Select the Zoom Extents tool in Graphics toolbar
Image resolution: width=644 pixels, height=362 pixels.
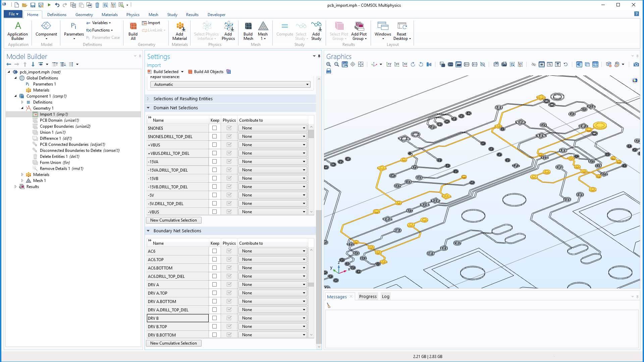[353, 64]
